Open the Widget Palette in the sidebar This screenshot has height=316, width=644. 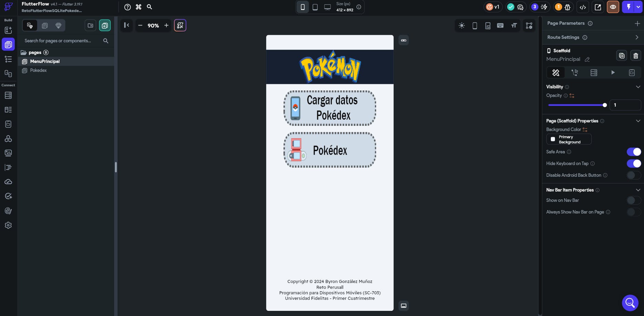8,30
